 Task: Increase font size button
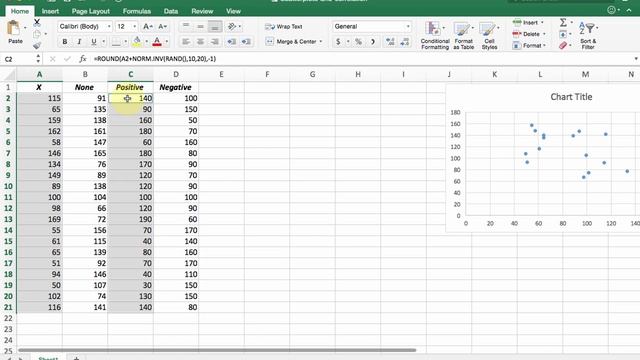(x=147, y=27)
